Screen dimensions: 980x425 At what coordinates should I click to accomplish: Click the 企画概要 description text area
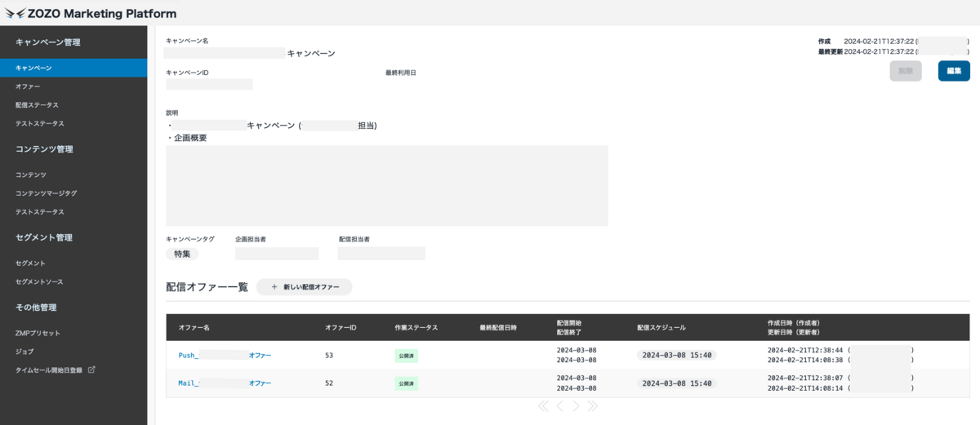[x=386, y=186]
